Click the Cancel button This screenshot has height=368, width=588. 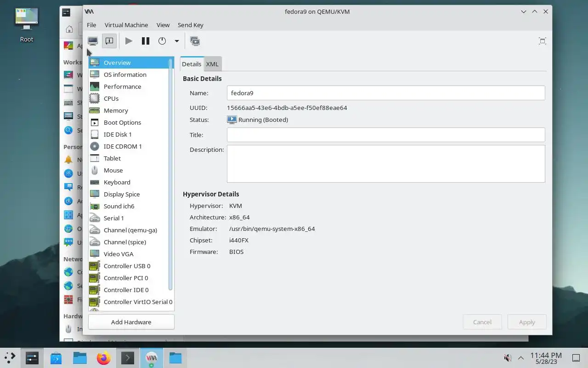(x=482, y=322)
